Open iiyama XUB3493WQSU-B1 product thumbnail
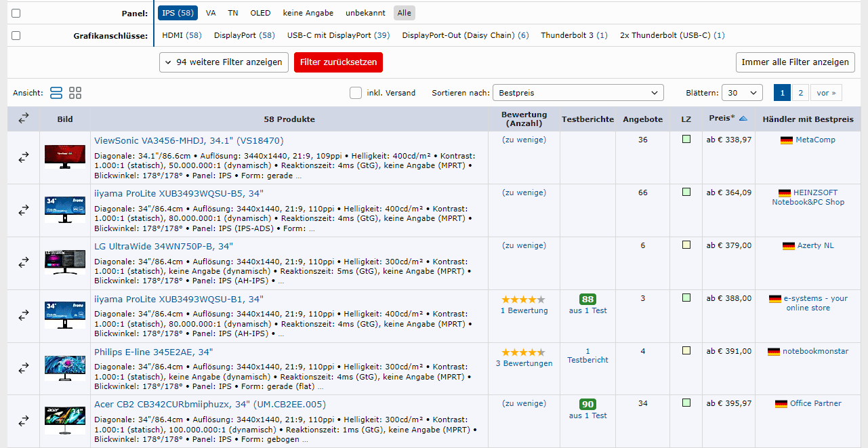 pos(65,315)
